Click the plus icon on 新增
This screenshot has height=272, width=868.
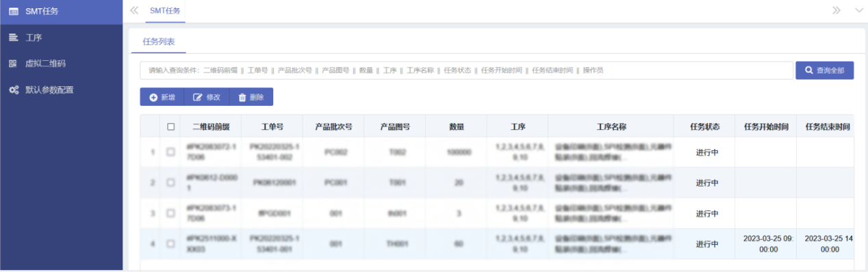(153, 97)
